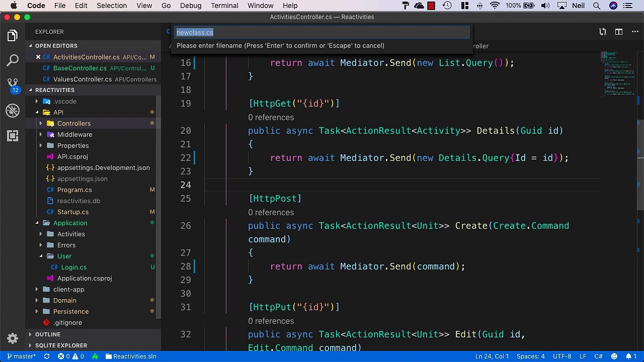Expand the .vscode folder

(36, 101)
